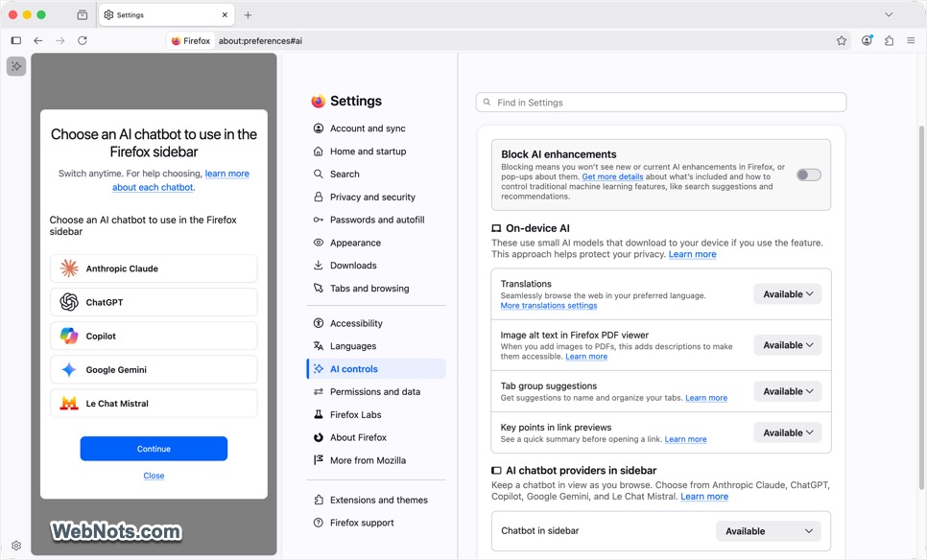Open the Firefox View tab overview icon
Viewport: 927px width, 560px height.
(x=83, y=14)
